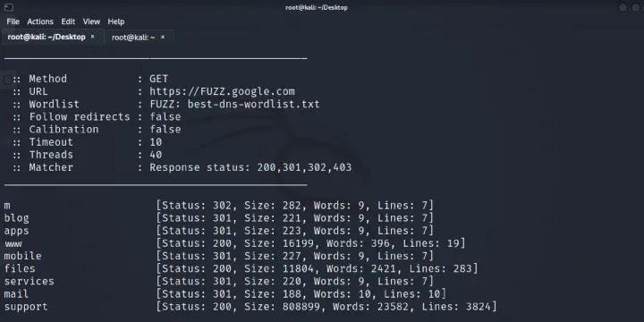
Task: Click the result row www
Action: tap(234, 243)
